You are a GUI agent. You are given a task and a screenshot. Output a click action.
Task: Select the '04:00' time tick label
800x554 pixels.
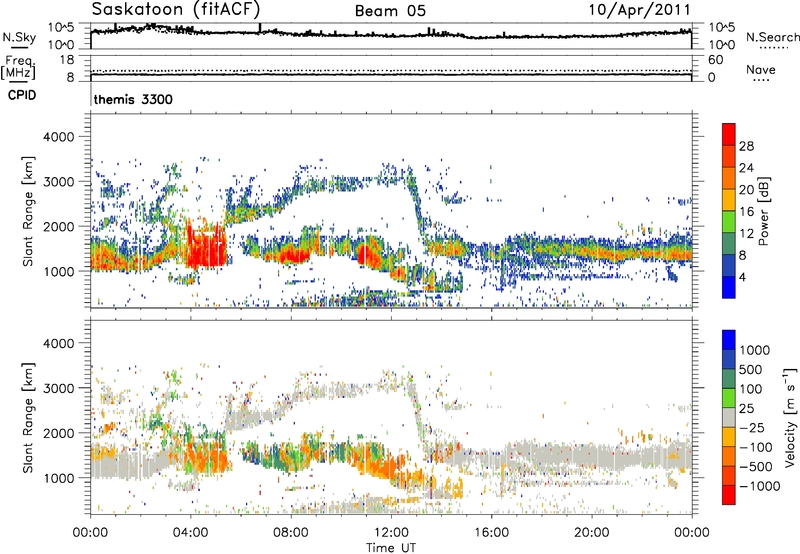tap(190, 533)
